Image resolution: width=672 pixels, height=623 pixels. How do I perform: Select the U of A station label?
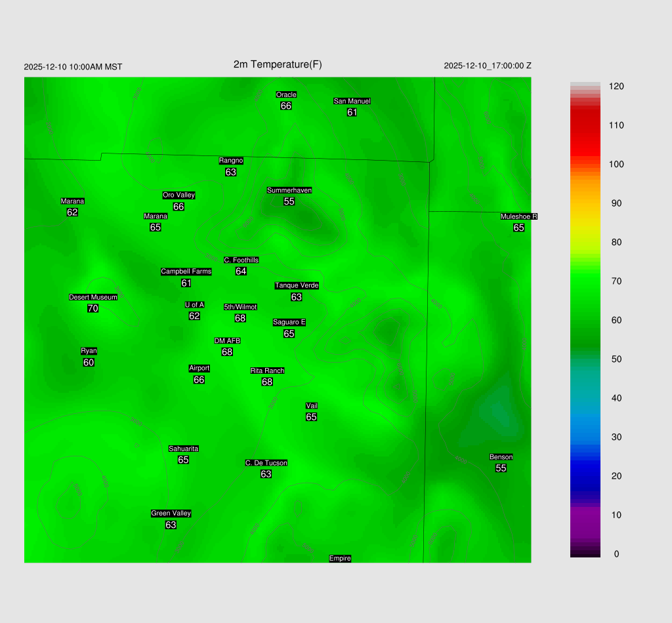pos(194,305)
